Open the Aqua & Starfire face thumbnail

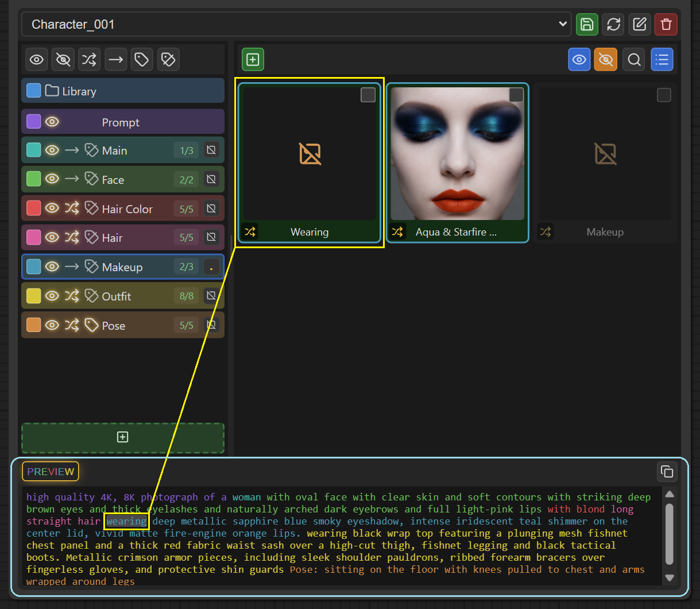(458, 153)
